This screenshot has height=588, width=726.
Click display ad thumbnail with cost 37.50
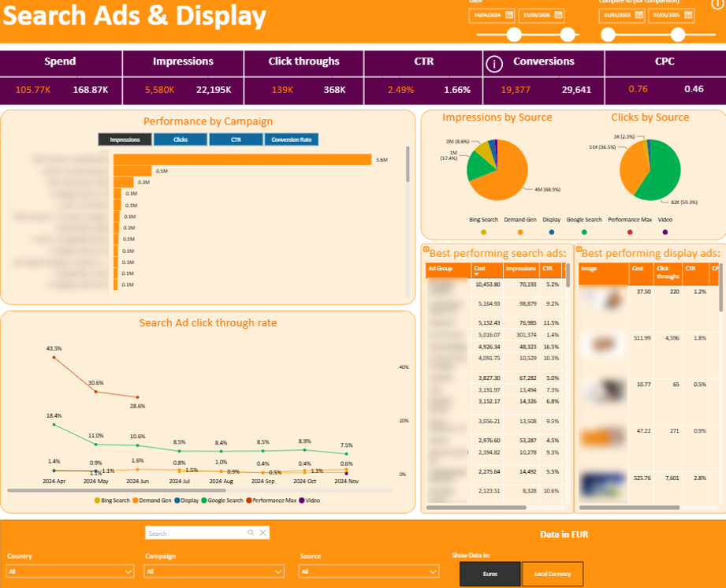tap(603, 300)
